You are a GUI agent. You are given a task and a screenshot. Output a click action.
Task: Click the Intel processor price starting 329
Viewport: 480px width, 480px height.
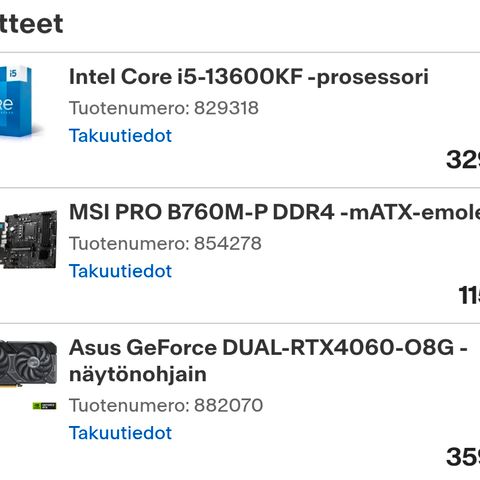463,160
